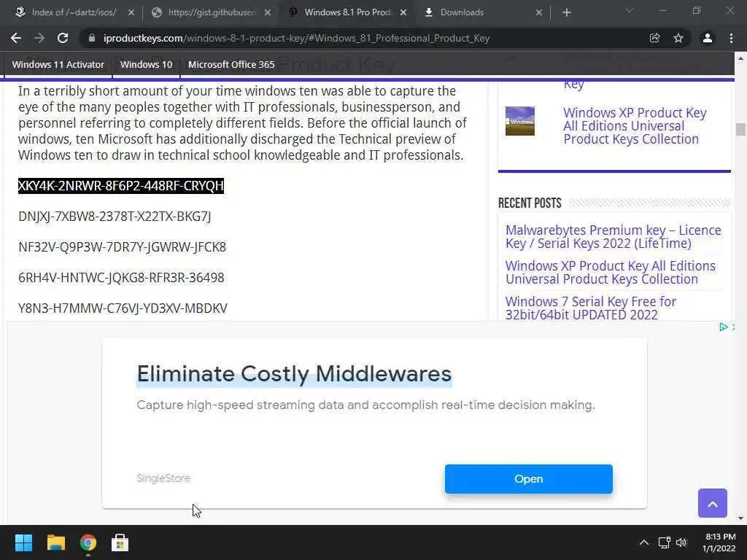The height and width of the screenshot is (560, 747).
Task: Click key NF32V-Q9P3W-7DR7Y-JGWRW-JFCK8
Action: click(x=122, y=246)
